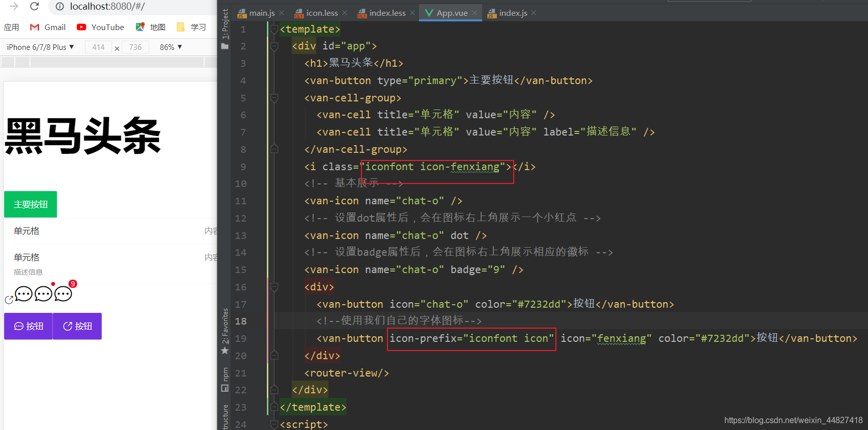This screenshot has width=868, height=430.
Task: Place cursor on the h1 黑马头条 code line
Action: (x=354, y=63)
